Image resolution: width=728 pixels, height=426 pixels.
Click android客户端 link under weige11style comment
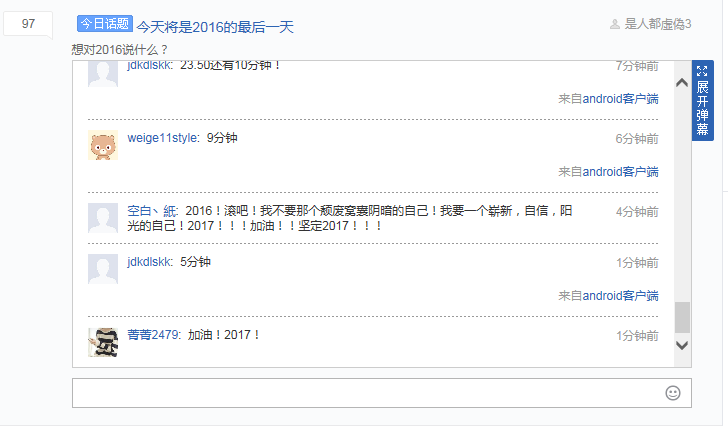(x=620, y=172)
